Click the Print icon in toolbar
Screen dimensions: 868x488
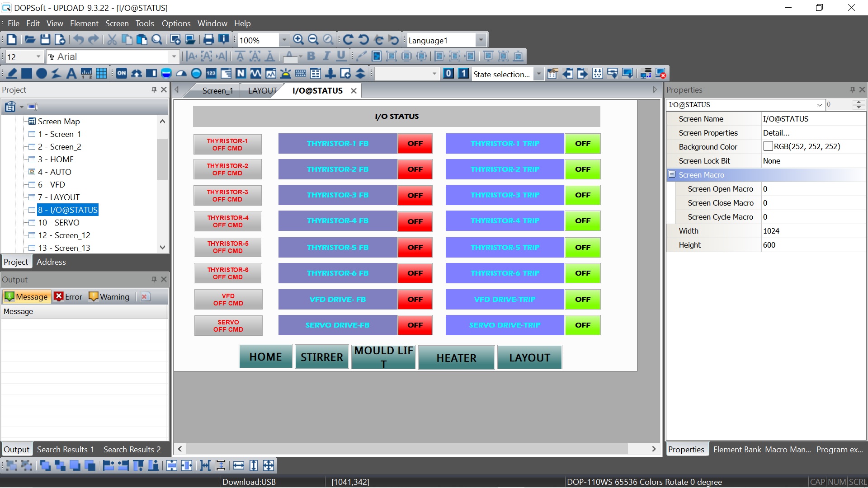pos(208,40)
